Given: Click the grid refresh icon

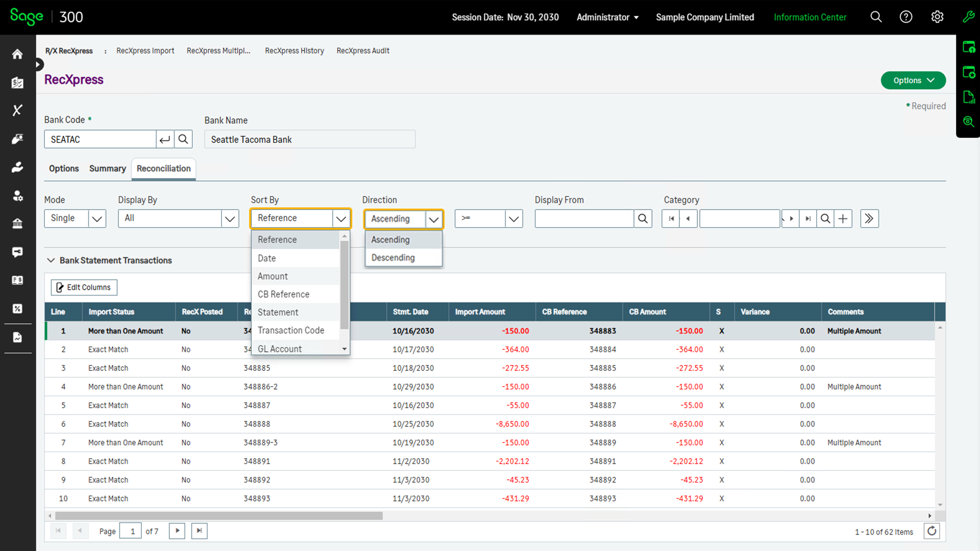Looking at the screenshot, I should coord(932,531).
